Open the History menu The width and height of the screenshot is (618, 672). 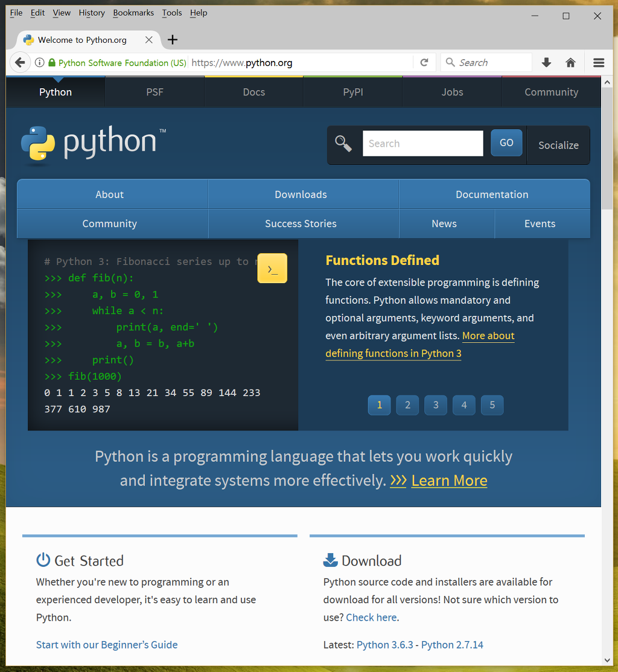92,13
